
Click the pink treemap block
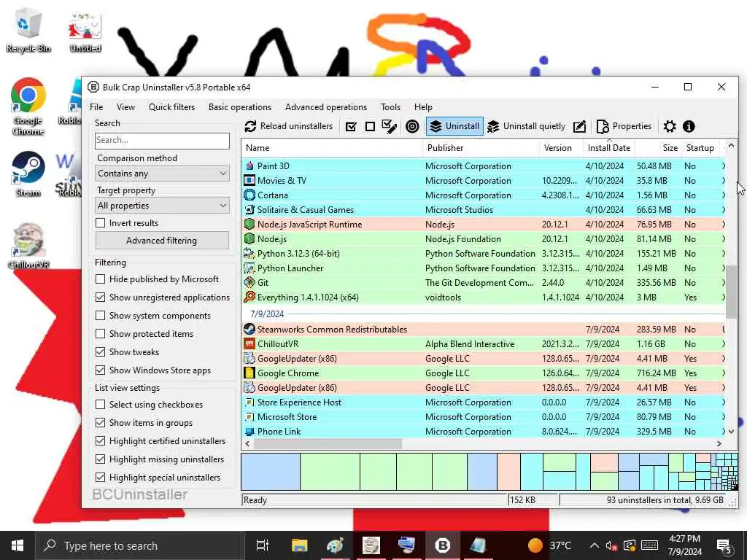point(508,472)
